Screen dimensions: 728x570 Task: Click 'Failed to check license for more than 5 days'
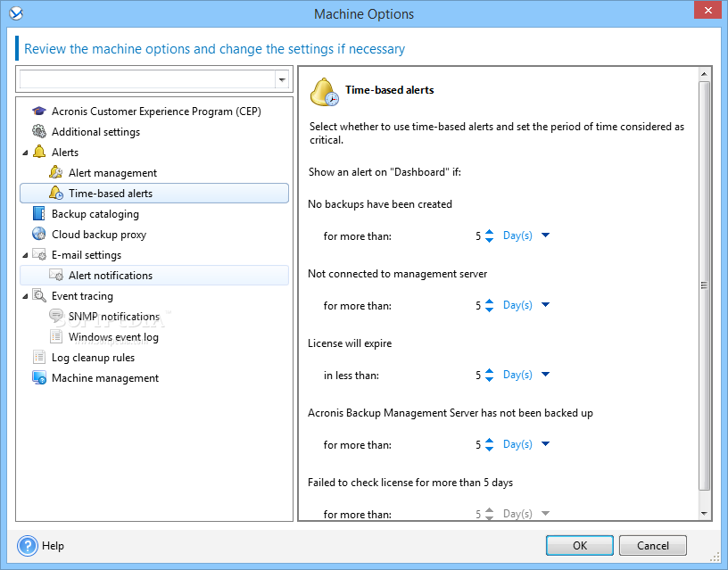pos(410,483)
